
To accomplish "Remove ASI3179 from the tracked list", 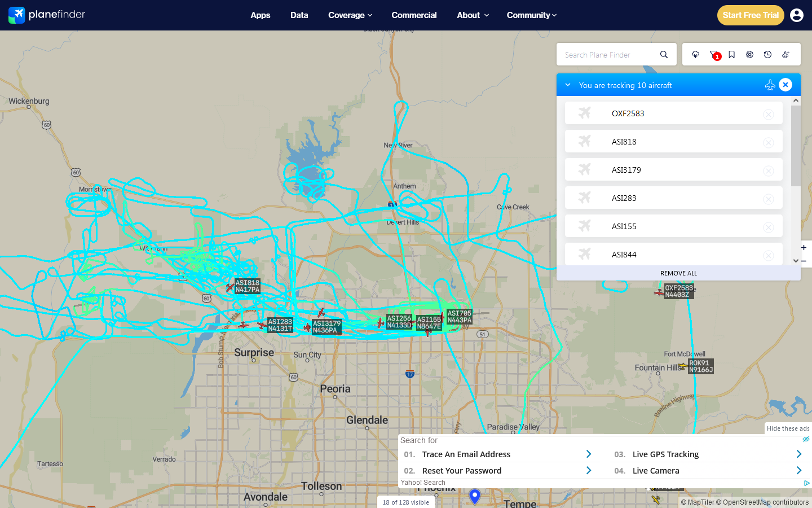I will pos(769,171).
